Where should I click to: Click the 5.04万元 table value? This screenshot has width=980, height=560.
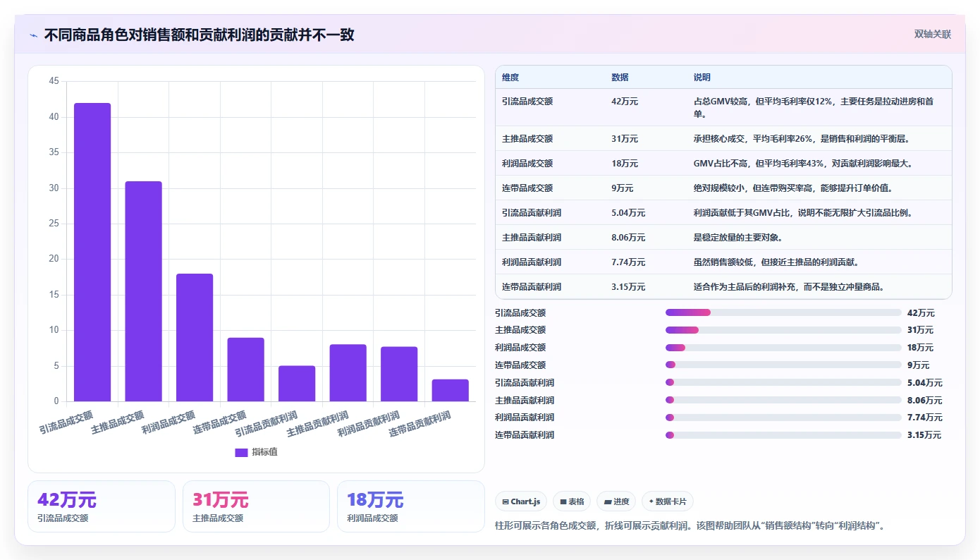[x=628, y=213]
